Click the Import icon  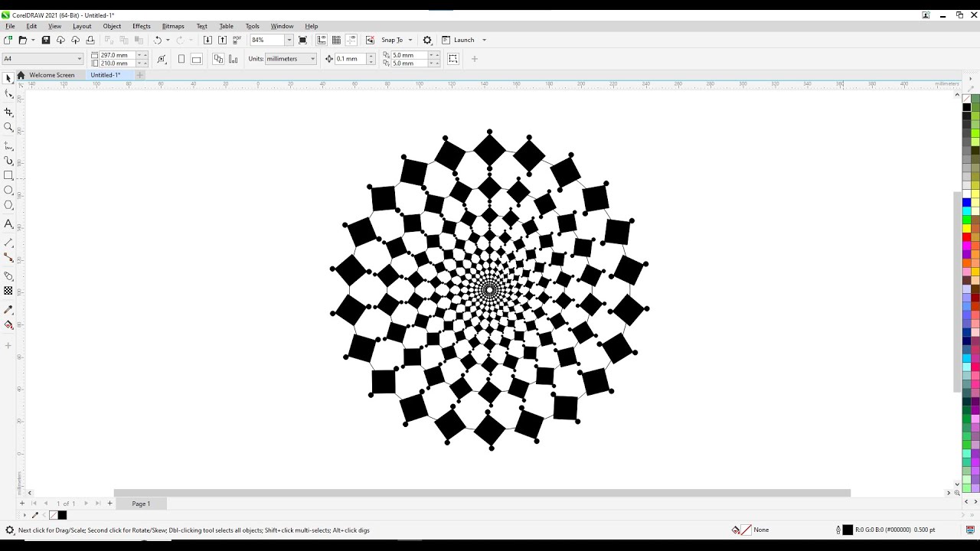[207, 40]
